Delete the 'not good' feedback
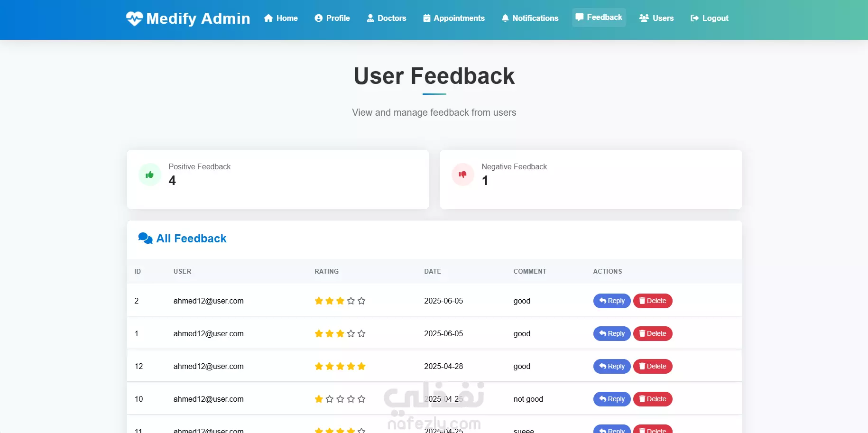This screenshot has width=868, height=433. (x=653, y=399)
